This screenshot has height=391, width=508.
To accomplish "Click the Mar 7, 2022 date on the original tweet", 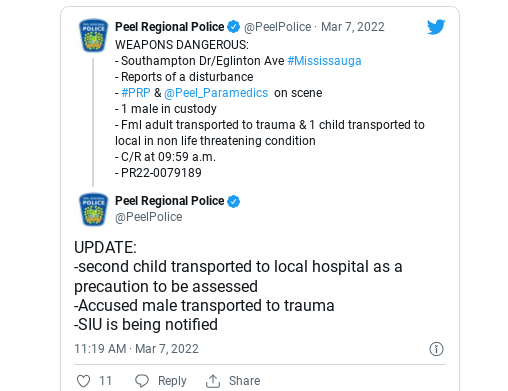I will pyautogui.click(x=353, y=27).
